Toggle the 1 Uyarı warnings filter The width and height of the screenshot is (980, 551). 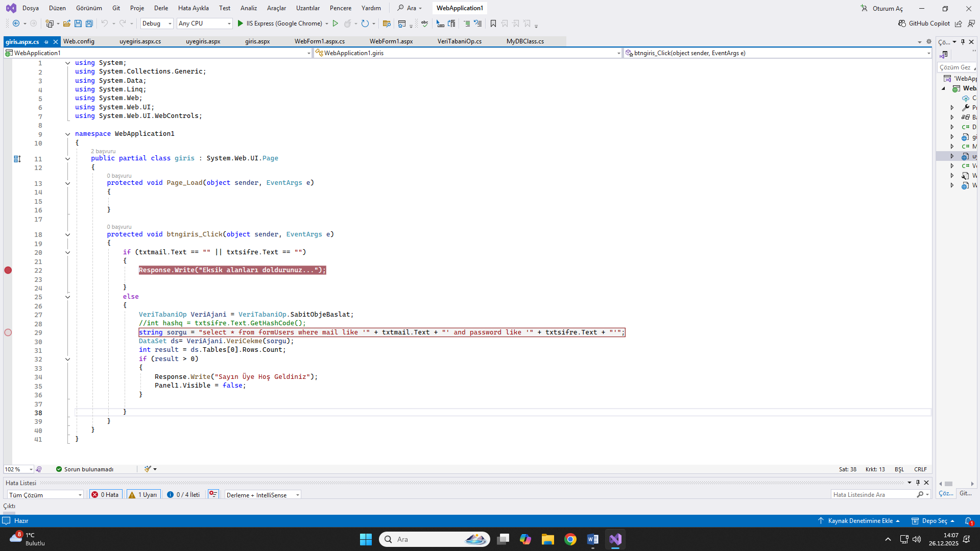pyautogui.click(x=144, y=495)
